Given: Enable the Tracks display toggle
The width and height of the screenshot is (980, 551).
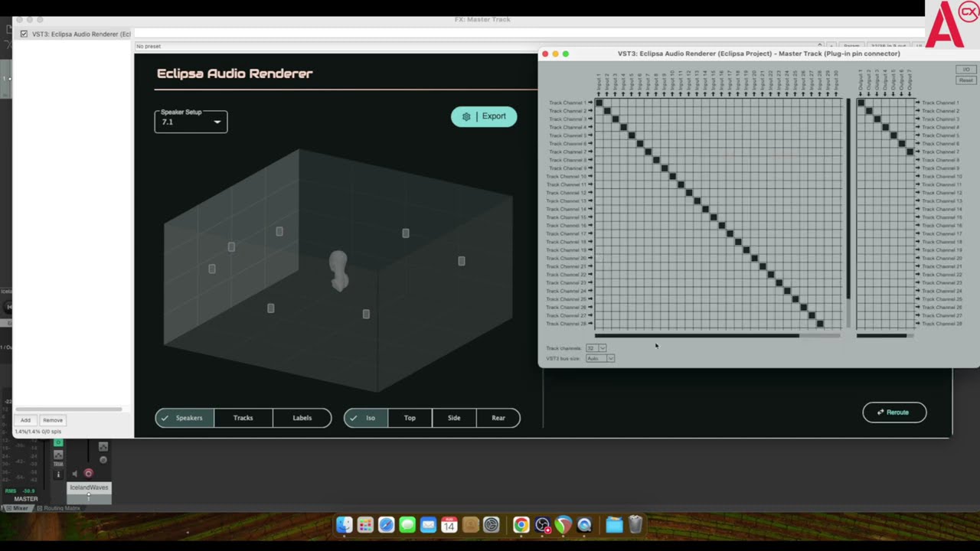Looking at the screenshot, I should click(243, 418).
